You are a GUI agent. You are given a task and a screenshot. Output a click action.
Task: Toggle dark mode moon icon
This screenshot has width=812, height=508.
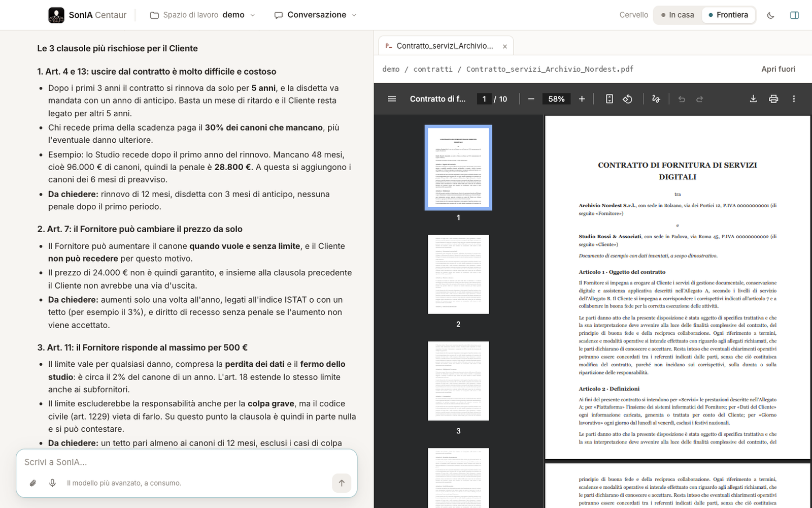click(x=770, y=15)
